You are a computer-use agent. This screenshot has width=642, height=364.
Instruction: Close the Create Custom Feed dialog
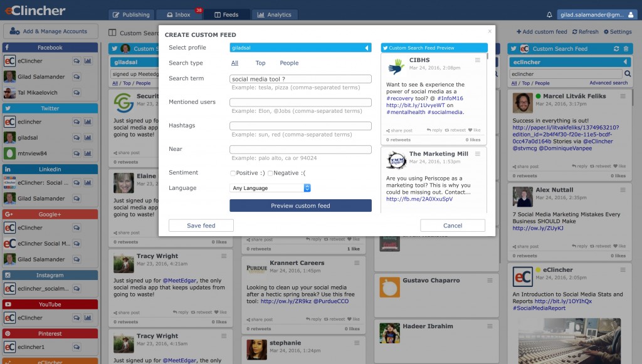pos(490,31)
